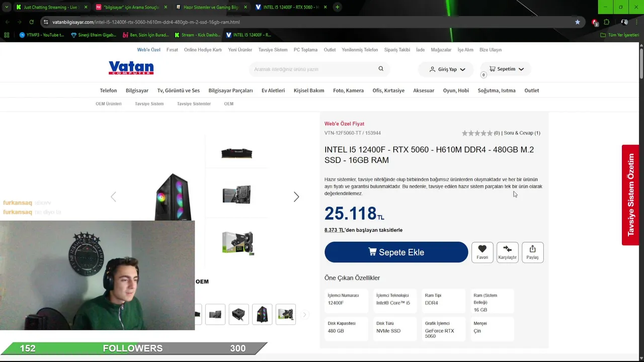Click the Karşılaştır compare icon
The image size is (644, 362).
coord(507,252)
